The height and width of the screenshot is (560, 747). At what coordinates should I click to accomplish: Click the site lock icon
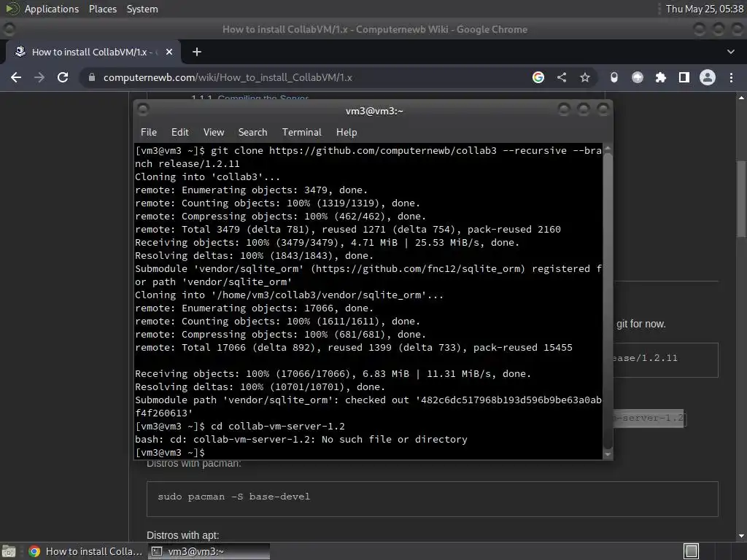[92, 77]
